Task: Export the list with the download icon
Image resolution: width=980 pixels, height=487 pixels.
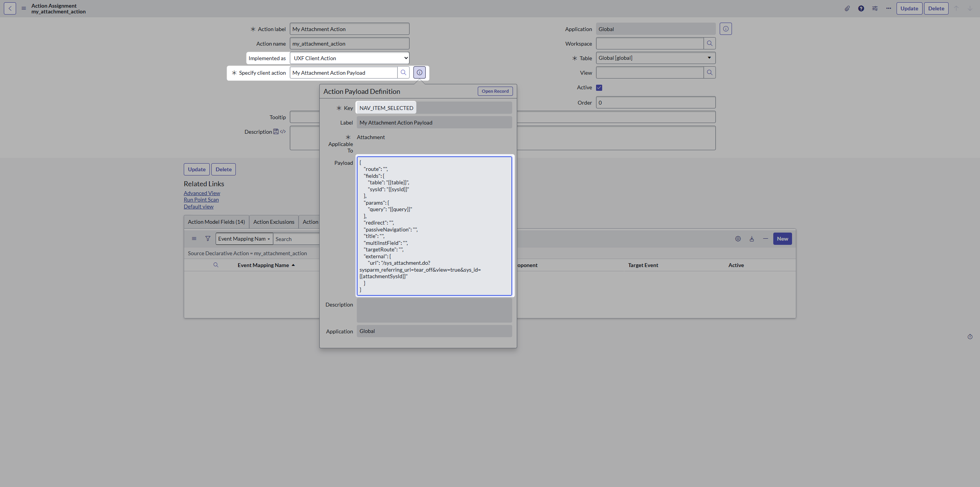Action: [752, 238]
